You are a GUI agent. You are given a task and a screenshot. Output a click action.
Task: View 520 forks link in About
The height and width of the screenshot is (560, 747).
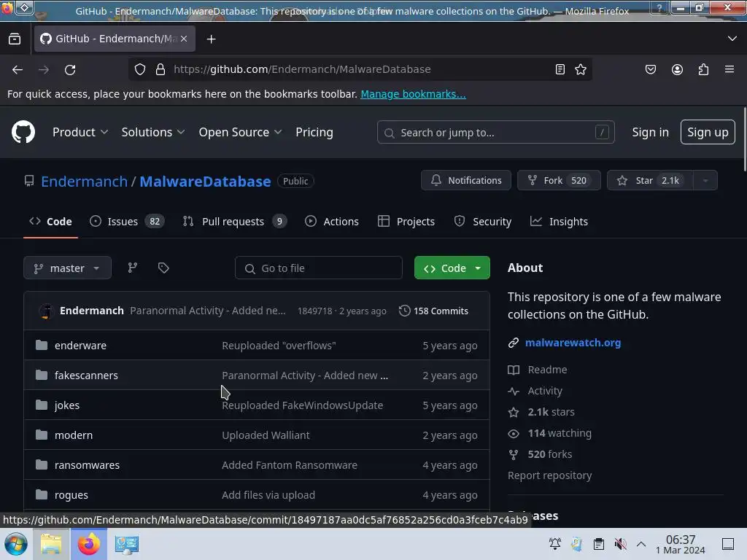point(541,454)
